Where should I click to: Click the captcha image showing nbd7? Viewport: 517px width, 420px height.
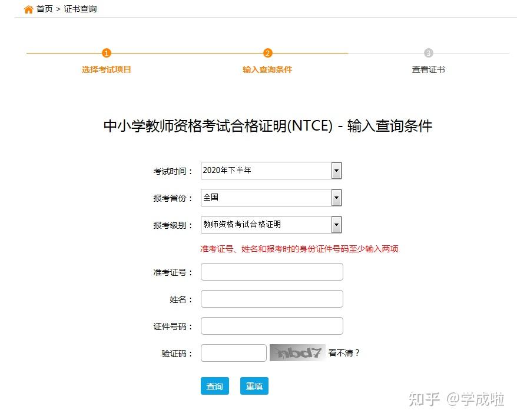297,352
